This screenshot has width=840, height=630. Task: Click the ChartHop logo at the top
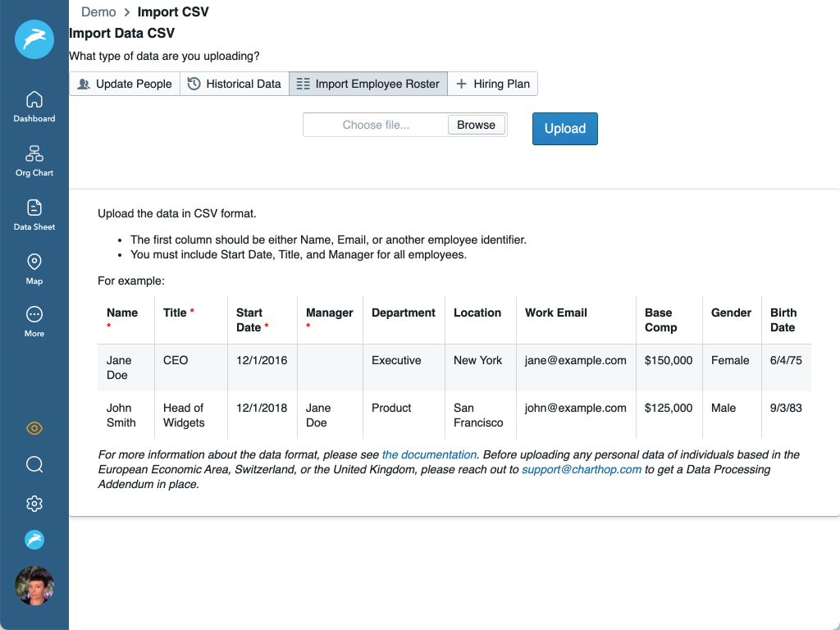34,39
